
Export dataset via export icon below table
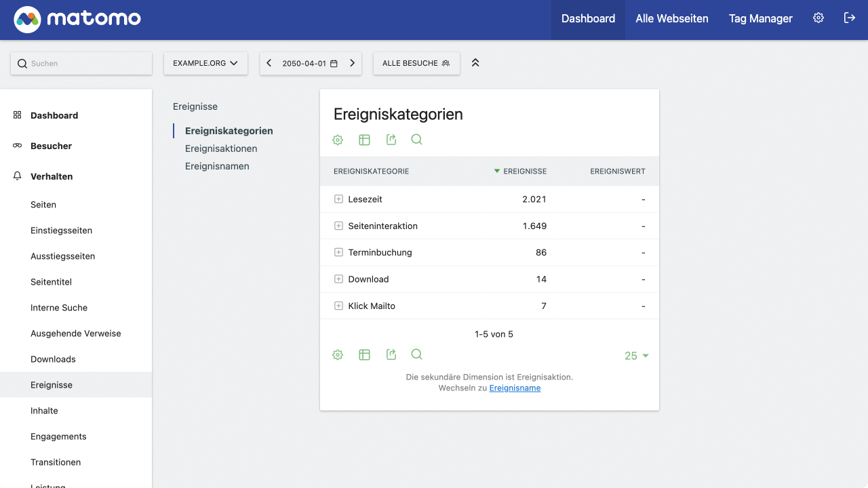[x=391, y=354]
